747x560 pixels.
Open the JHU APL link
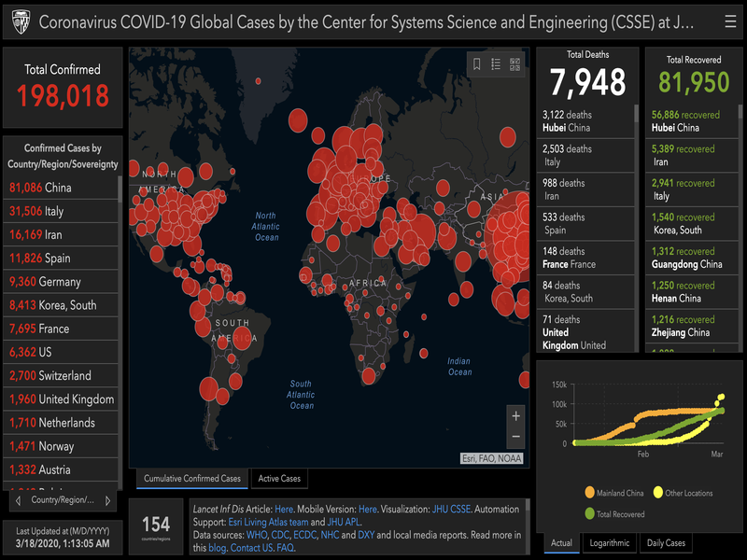tap(343, 522)
